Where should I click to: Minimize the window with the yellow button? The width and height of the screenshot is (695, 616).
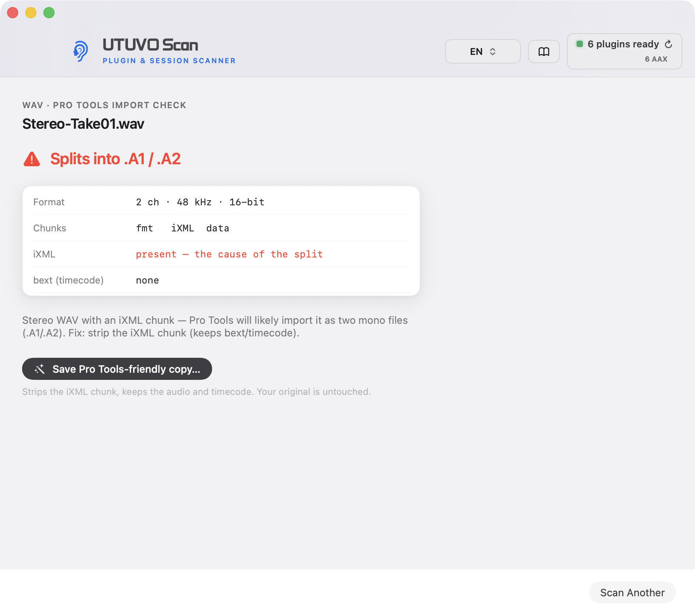click(x=31, y=13)
